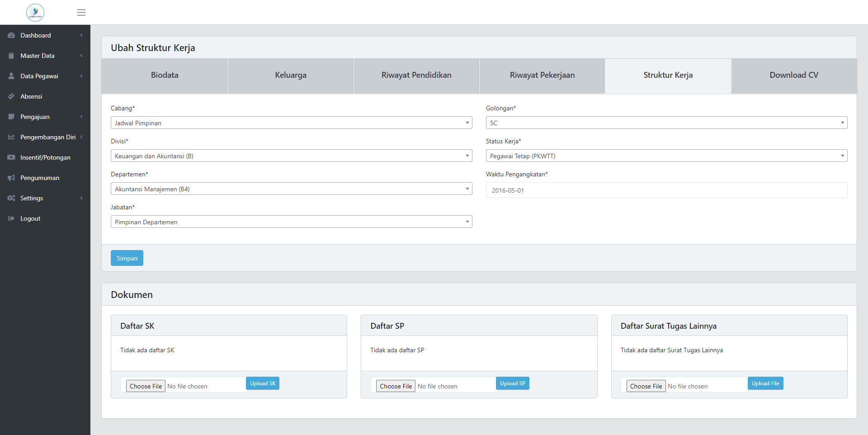Open the Download CV tab

tap(794, 76)
